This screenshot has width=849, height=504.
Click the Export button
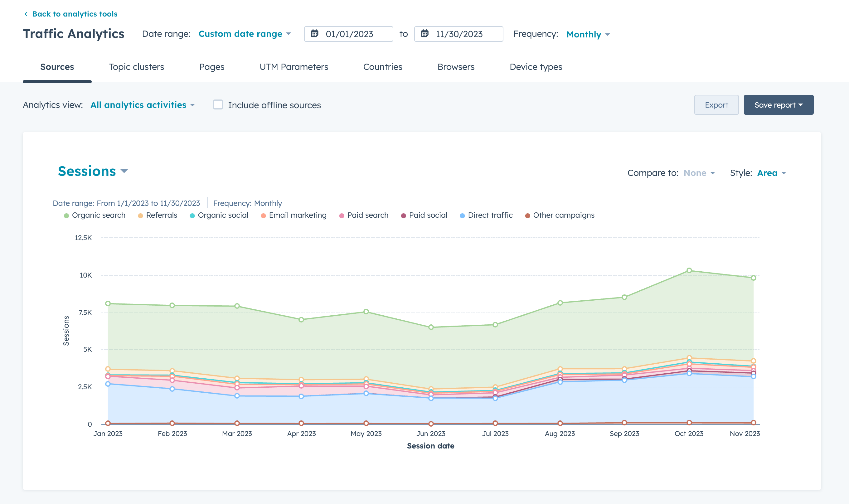[x=716, y=105]
